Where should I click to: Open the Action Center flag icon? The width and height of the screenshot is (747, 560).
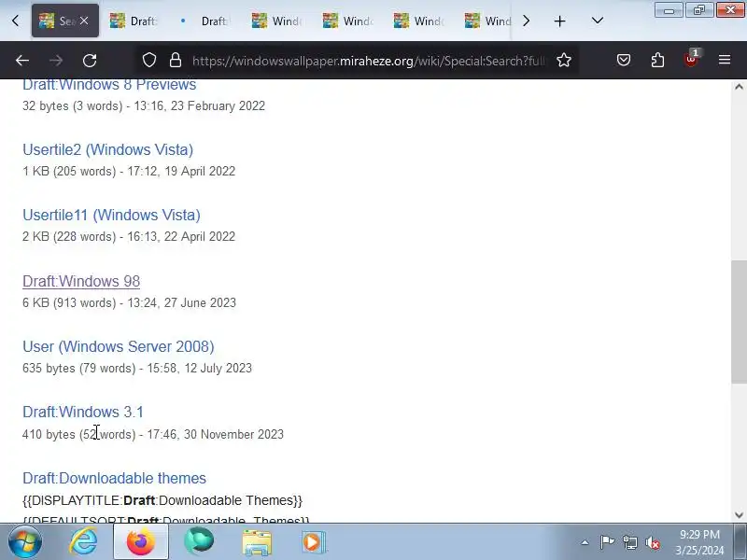(x=608, y=542)
